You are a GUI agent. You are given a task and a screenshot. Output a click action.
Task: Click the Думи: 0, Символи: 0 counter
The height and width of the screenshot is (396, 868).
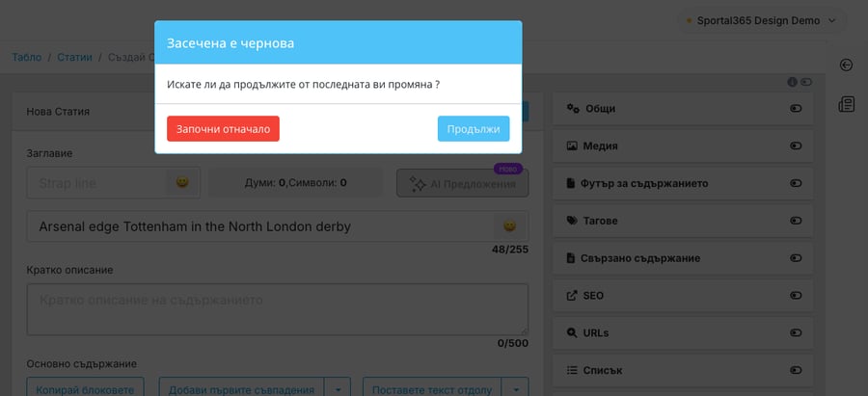point(296,183)
